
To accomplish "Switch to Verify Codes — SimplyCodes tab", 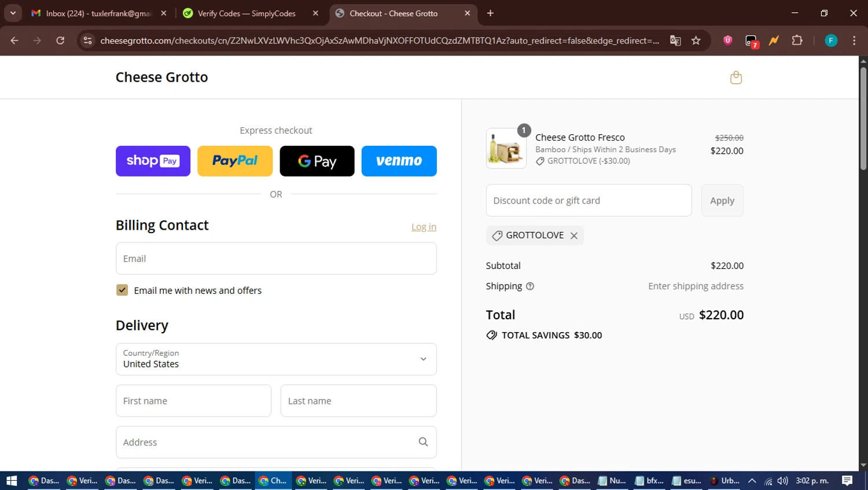I will coord(250,13).
